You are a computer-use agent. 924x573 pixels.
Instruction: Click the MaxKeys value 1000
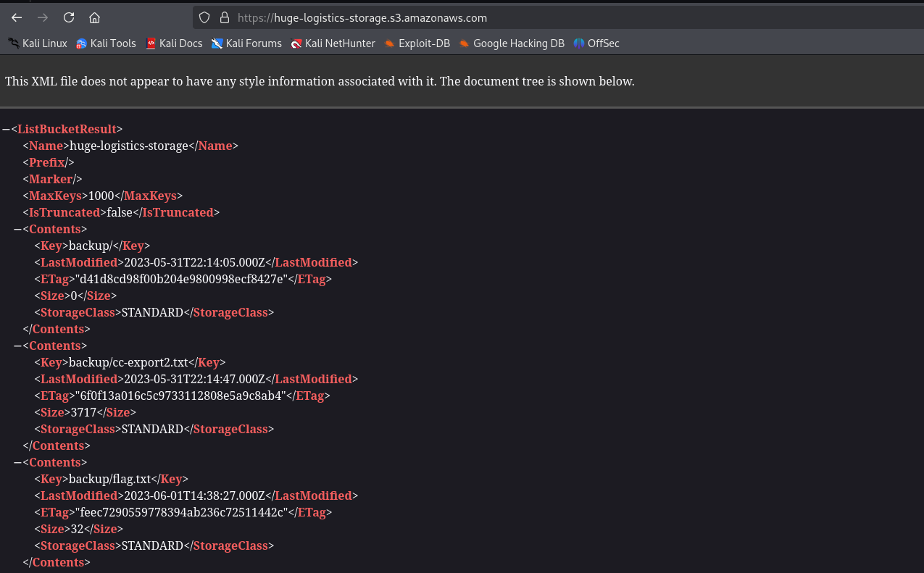(x=102, y=196)
